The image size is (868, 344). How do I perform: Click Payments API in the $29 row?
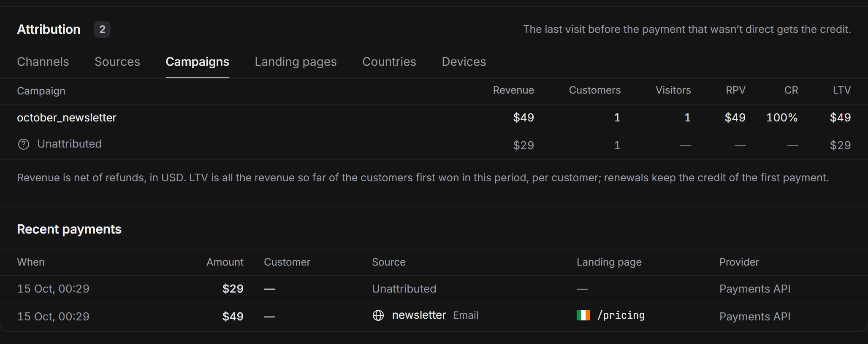(x=755, y=289)
